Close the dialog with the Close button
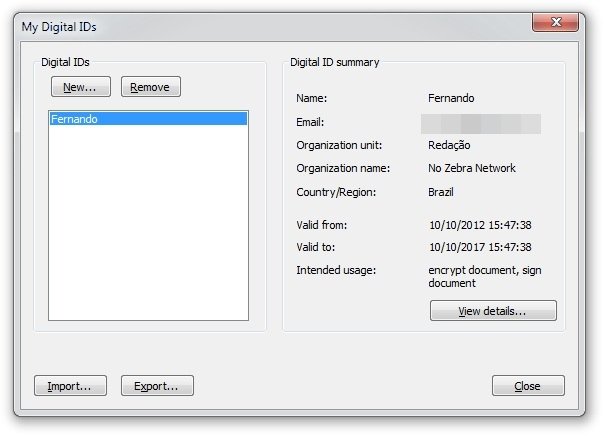This screenshot has height=436, width=604. click(x=528, y=386)
